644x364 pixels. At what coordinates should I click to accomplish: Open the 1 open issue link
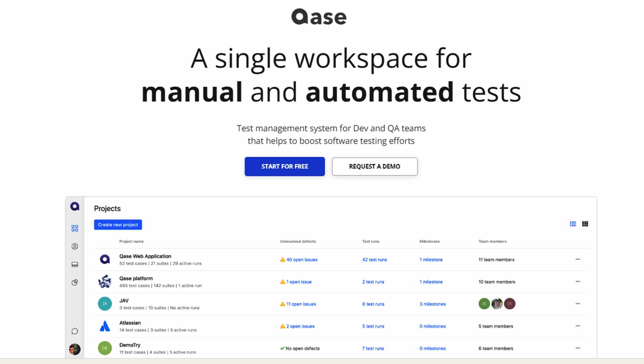pyautogui.click(x=299, y=282)
